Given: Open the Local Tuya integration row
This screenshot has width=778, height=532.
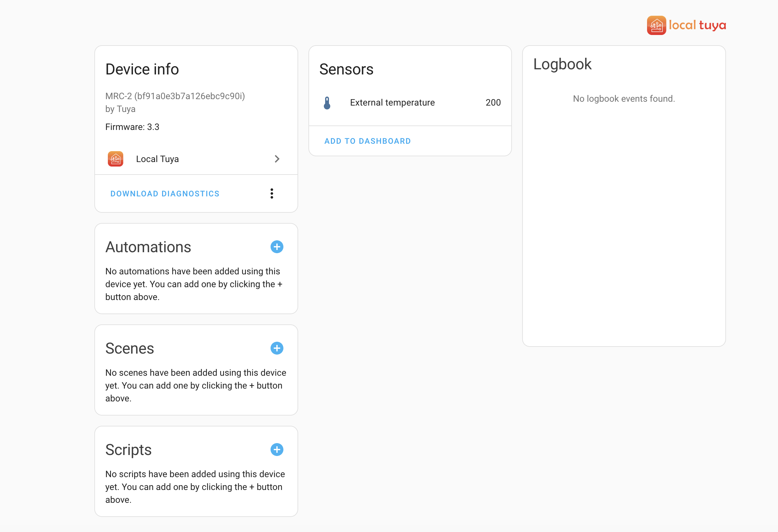Looking at the screenshot, I should tap(157, 159).
